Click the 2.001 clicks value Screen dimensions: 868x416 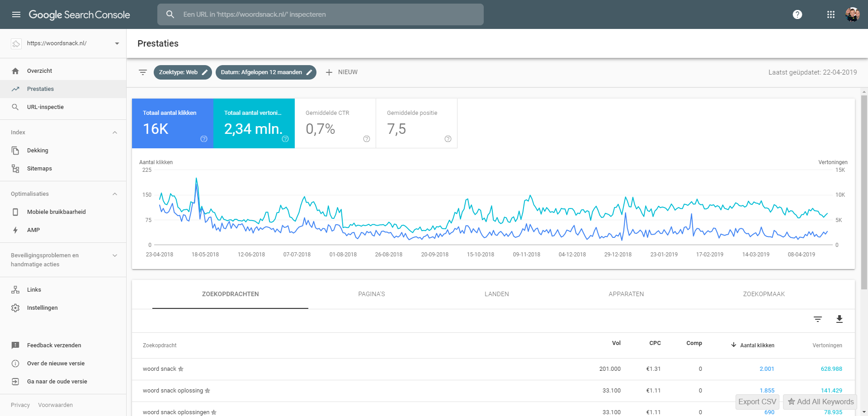[x=767, y=369]
